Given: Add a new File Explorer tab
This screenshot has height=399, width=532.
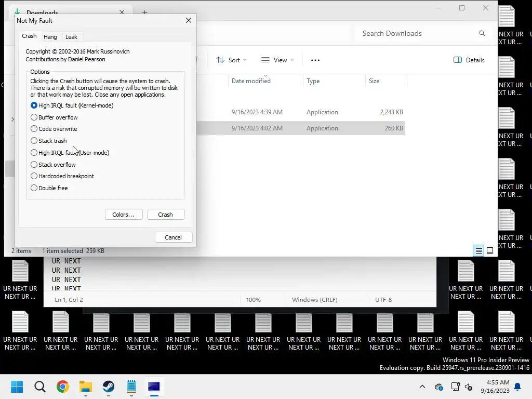Looking at the screenshot, I should [144, 12].
